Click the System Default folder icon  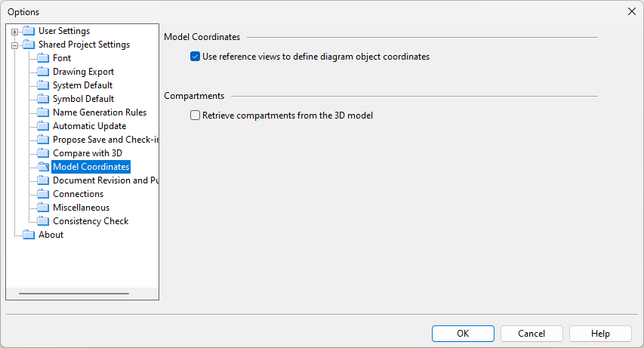pos(43,85)
